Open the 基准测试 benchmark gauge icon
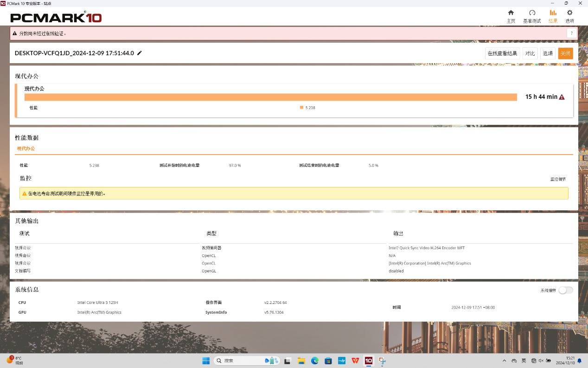Viewport: 588px width, 368px height. (x=532, y=13)
